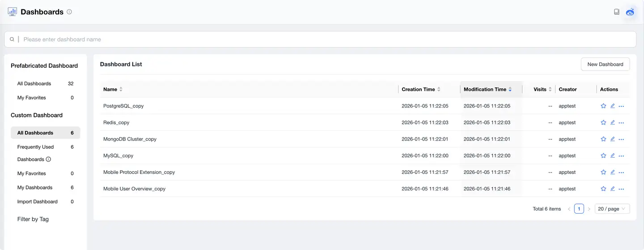Click info icon next to Frequently Used Dashboards
This screenshot has height=250, width=644.
tap(48, 159)
